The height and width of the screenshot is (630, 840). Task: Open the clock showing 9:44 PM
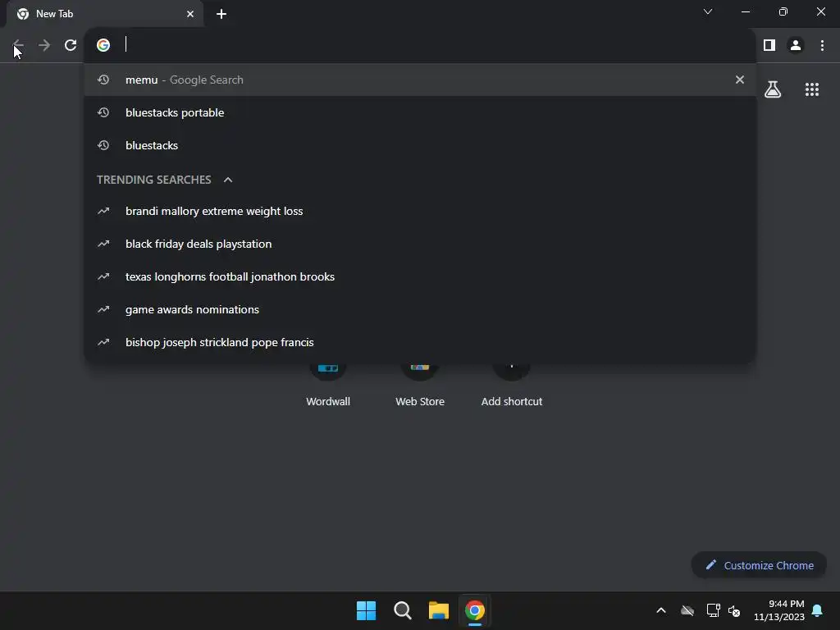(x=779, y=610)
